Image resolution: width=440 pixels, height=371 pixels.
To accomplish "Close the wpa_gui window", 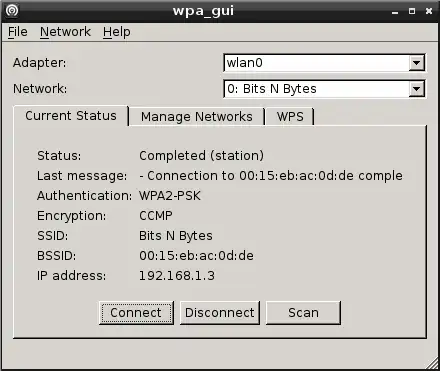I will tap(429, 11).
